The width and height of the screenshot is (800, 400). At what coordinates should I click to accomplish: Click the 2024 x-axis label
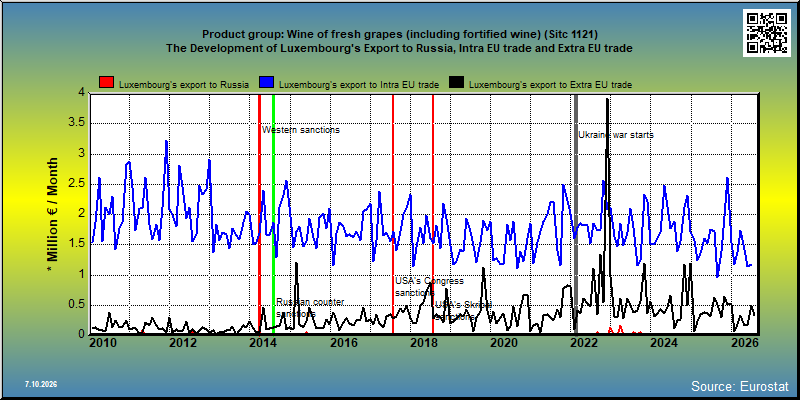665,343
